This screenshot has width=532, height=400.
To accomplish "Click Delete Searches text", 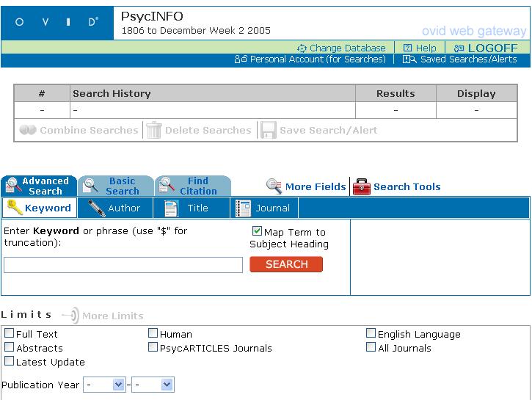I will [208, 130].
